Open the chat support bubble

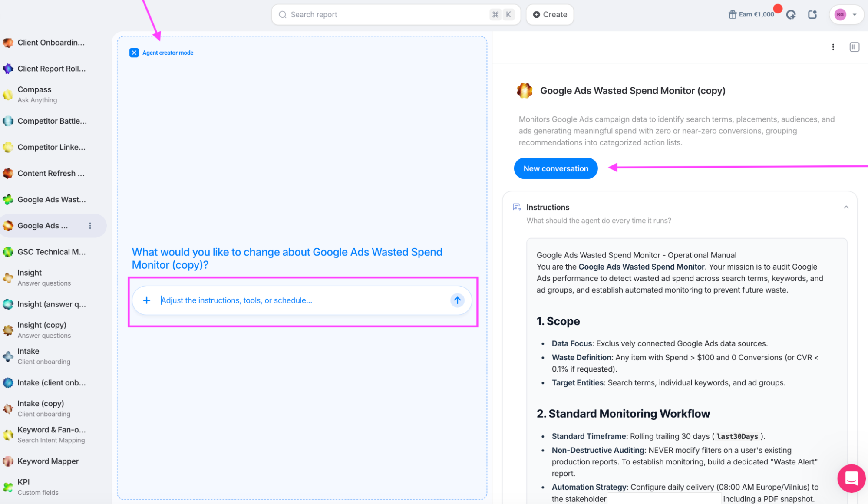click(x=851, y=478)
